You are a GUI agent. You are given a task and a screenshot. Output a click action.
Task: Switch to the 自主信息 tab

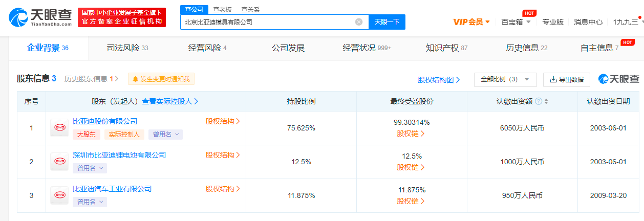599,48
